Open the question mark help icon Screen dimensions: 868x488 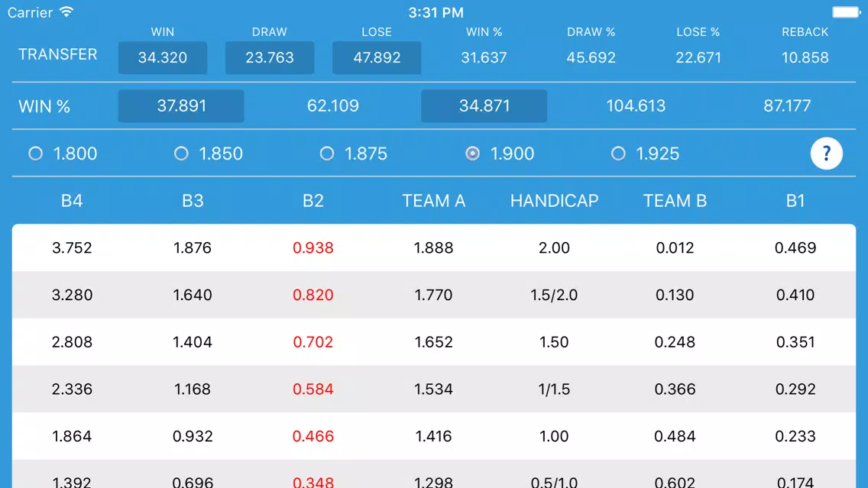(x=826, y=154)
